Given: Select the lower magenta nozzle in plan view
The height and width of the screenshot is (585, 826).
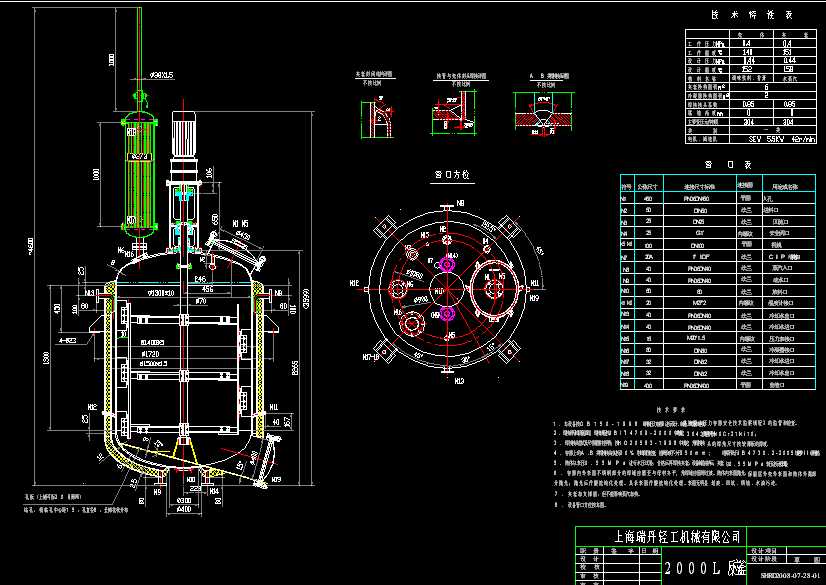Looking at the screenshot, I should [447, 314].
